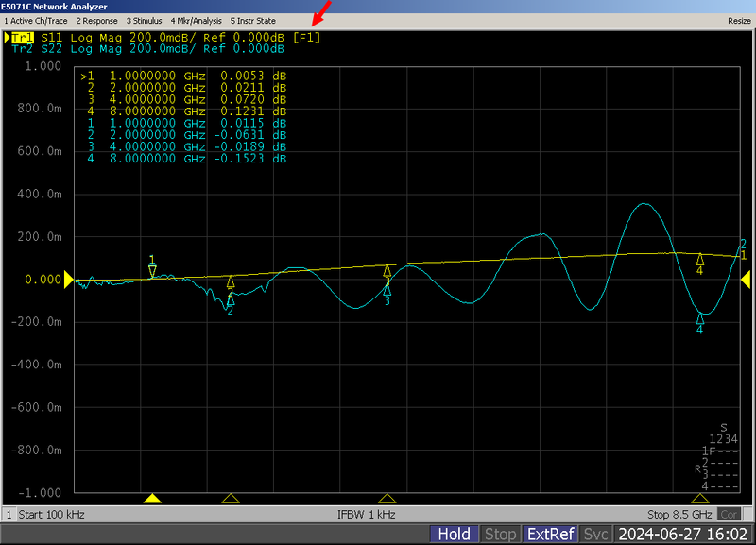Click the Svc status icon
This screenshot has width=756, height=545.
(x=595, y=534)
